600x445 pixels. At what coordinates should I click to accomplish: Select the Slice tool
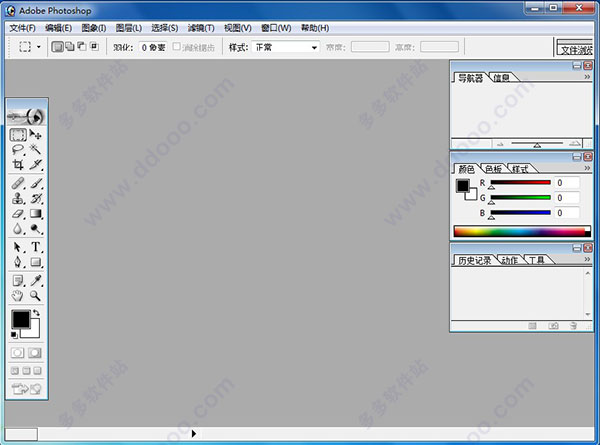click(x=36, y=165)
